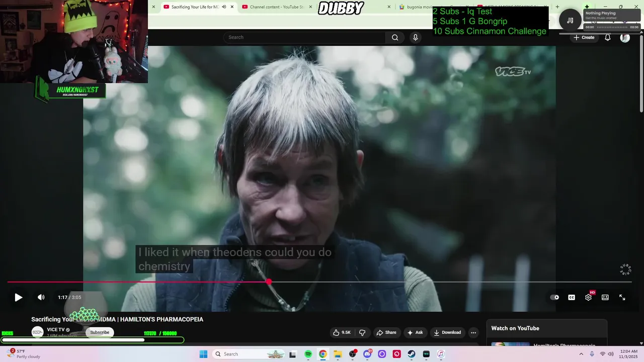The image size is (644, 362).
Task: Click the page vertical scrollbar
Action: [x=641, y=73]
